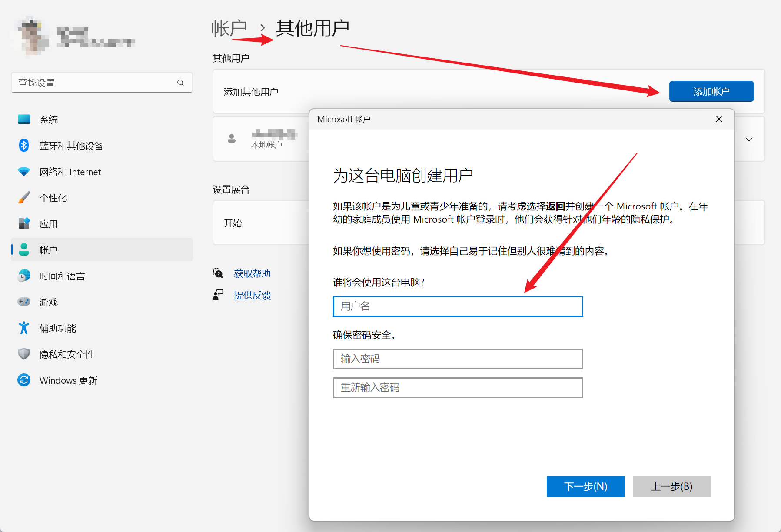
Task: Select the personalization paintbrush icon
Action: point(24,198)
